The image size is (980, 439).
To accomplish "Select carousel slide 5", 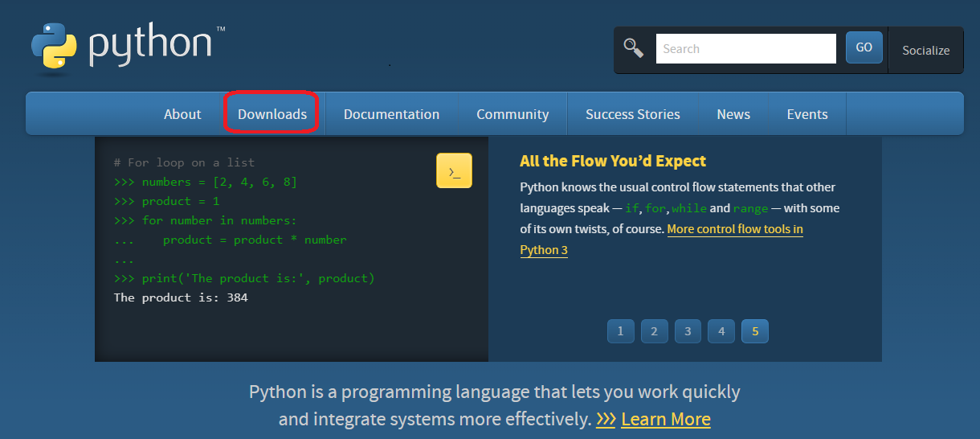I will pyautogui.click(x=755, y=331).
